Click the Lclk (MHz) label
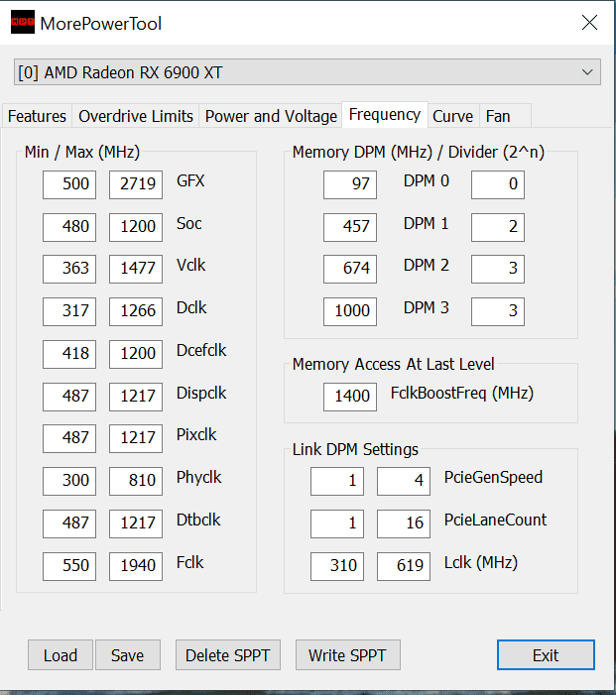616x695 pixels. click(481, 562)
